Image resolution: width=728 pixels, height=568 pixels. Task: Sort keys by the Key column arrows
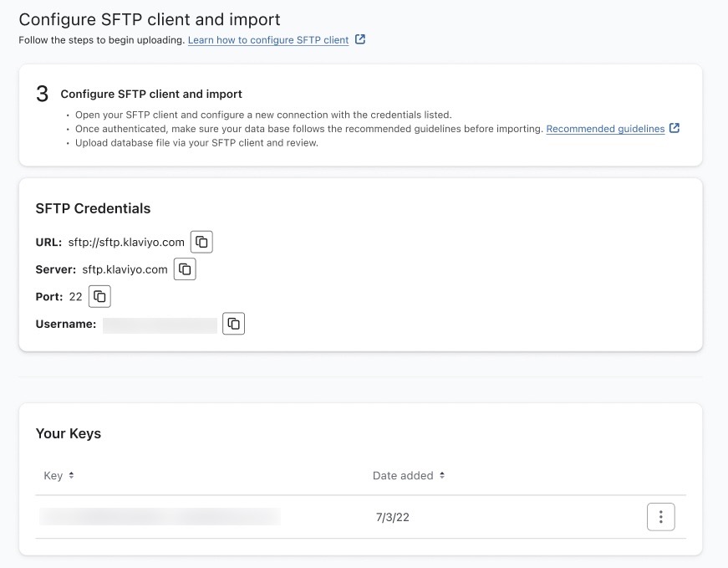tap(71, 475)
